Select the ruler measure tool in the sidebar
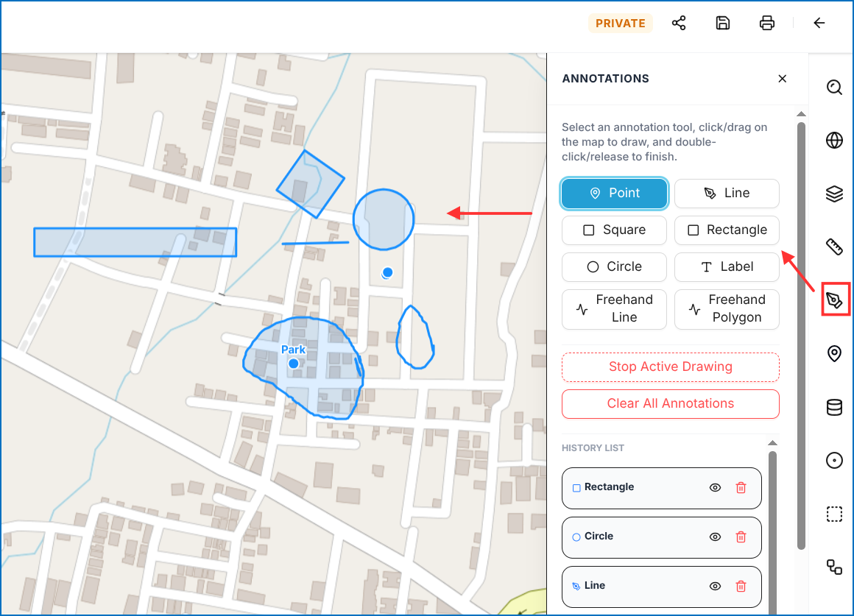The width and height of the screenshot is (854, 616). click(x=834, y=247)
